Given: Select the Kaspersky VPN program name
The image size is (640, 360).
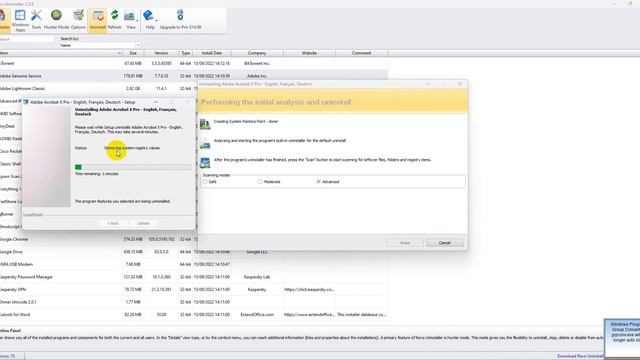Looking at the screenshot, I should pyautogui.click(x=13, y=289).
